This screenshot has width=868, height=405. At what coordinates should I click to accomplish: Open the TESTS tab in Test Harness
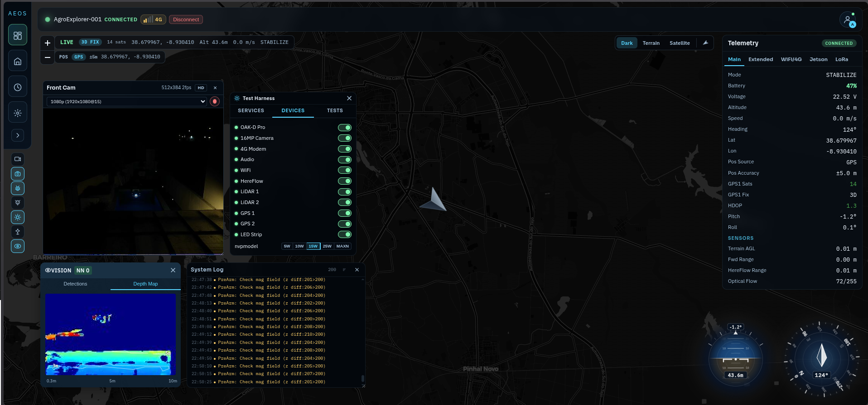(x=335, y=110)
